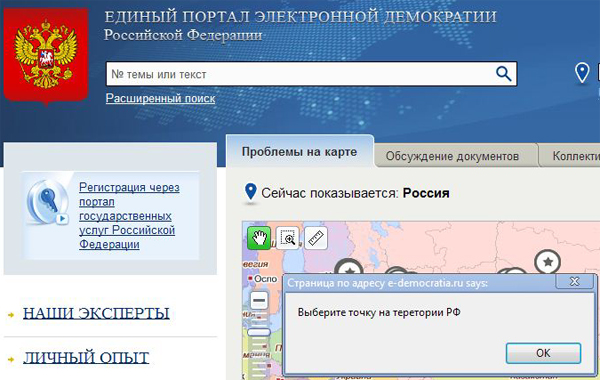
Task: Click the star marker on map
Action: (548, 262)
